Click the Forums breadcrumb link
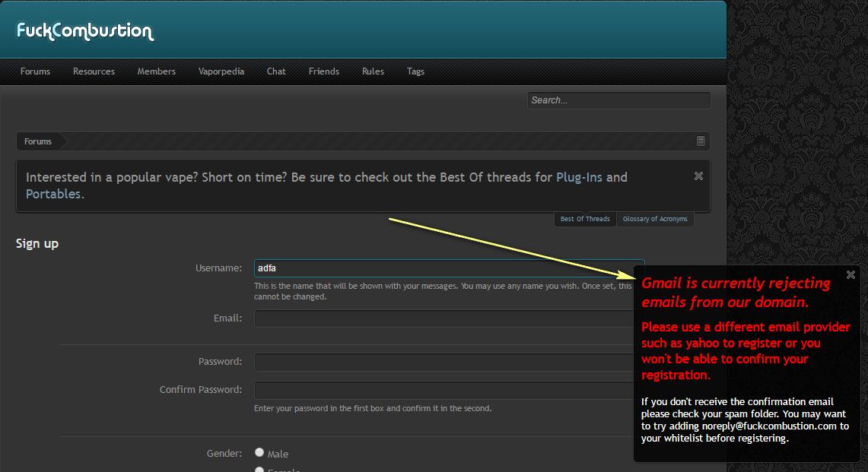This screenshot has width=868, height=472. (37, 141)
